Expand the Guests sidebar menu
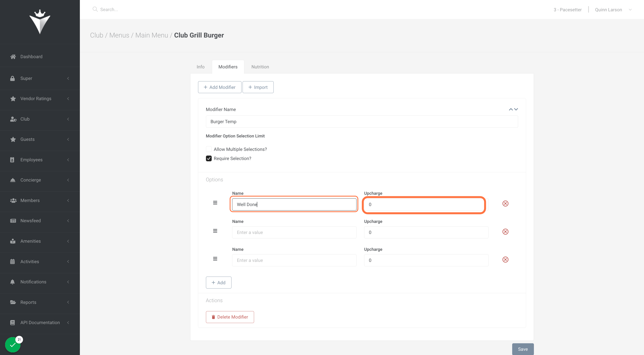Image resolution: width=644 pixels, height=355 pixels. tap(40, 139)
